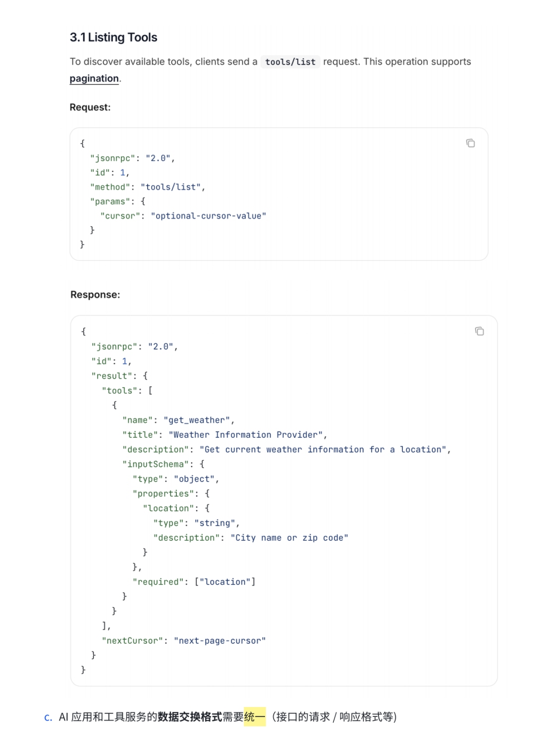Click the "next-page-cursor" value in the response
The width and height of the screenshot is (535, 756).
point(219,641)
